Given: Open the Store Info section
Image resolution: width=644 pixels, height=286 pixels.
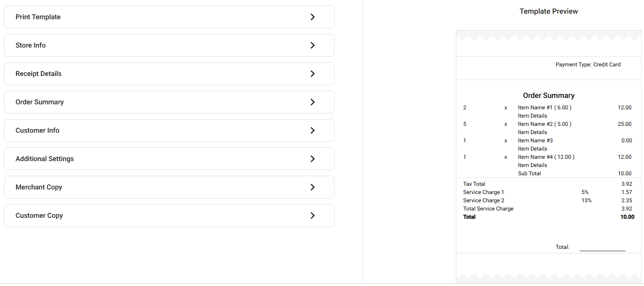Looking at the screenshot, I should tap(31, 45).
